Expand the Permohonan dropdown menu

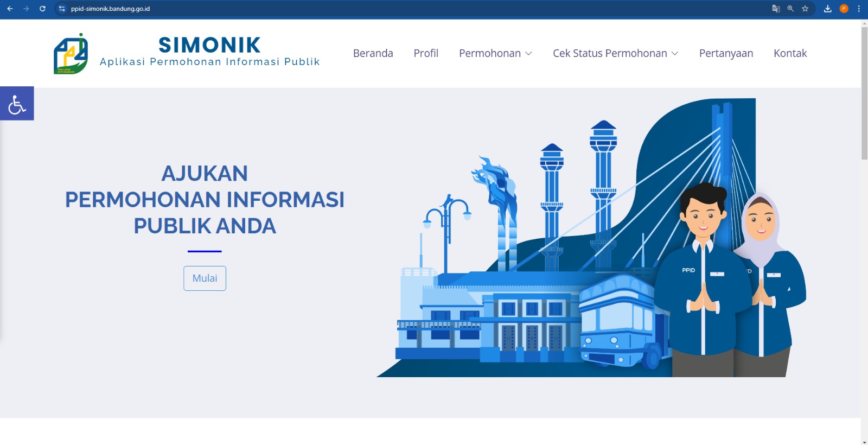tap(495, 53)
